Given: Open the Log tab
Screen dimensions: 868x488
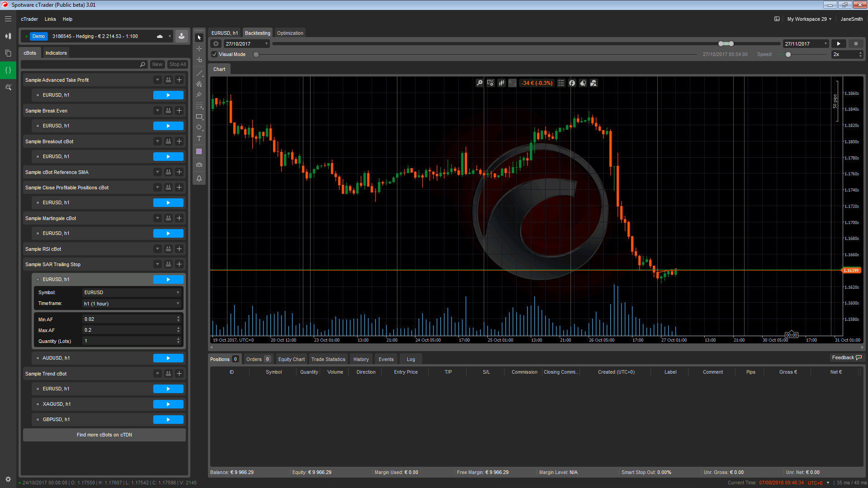Looking at the screenshot, I should tap(410, 359).
